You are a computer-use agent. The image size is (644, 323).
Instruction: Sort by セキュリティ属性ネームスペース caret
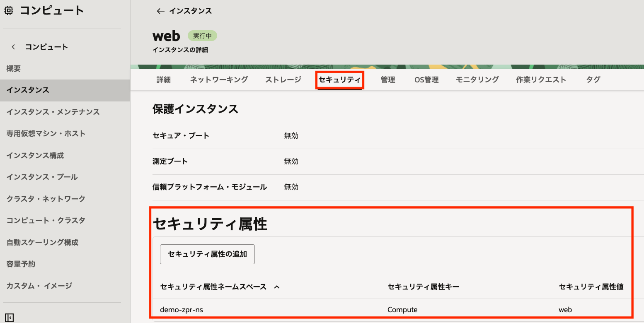(277, 287)
